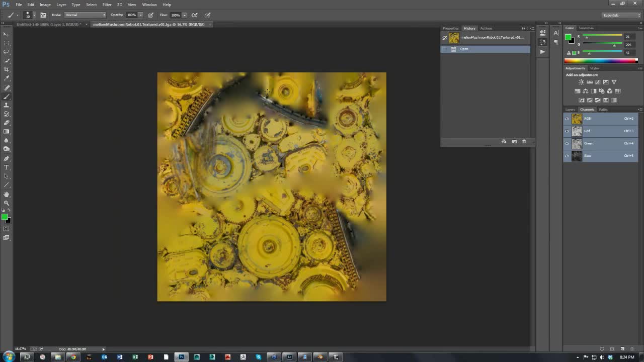Open the Filter menu
This screenshot has height=362, width=644.
pos(107,5)
